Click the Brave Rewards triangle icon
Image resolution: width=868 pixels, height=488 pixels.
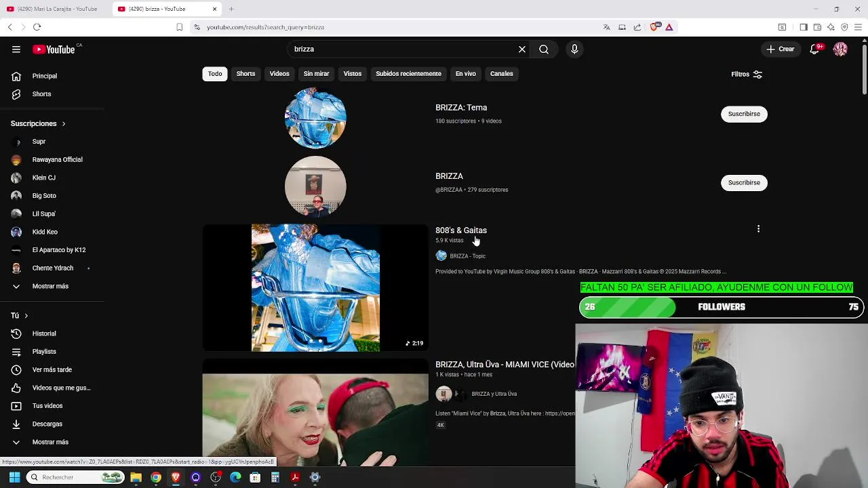tap(669, 27)
